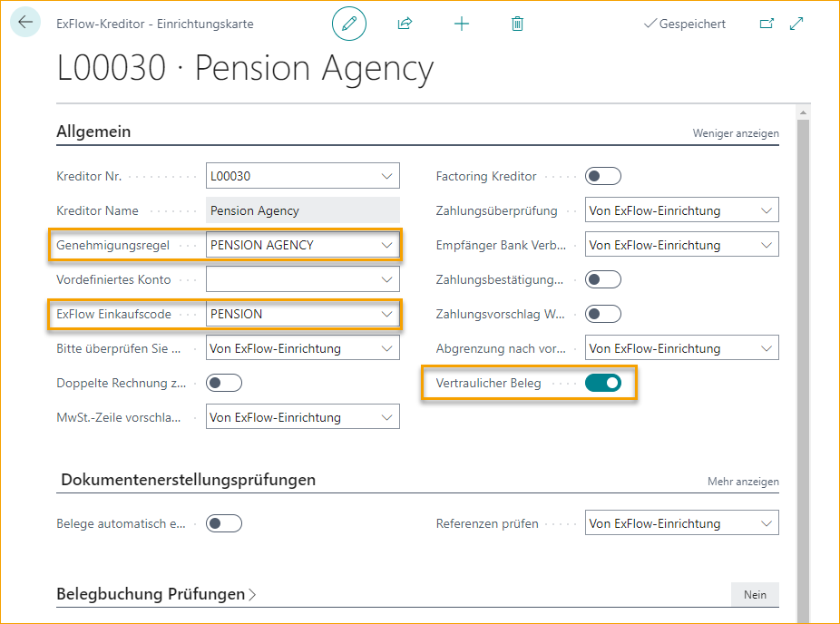Click the Vordefiniertes Konto input field
Viewport: 840px width, 624px height.
(x=290, y=279)
